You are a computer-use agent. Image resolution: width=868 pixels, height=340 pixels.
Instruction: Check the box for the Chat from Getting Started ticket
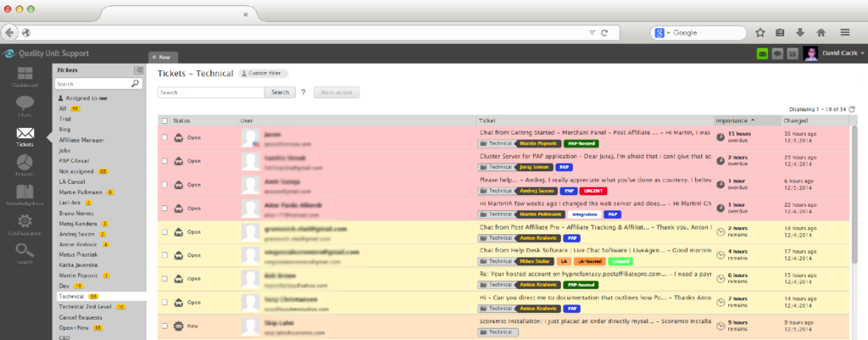[x=164, y=137]
